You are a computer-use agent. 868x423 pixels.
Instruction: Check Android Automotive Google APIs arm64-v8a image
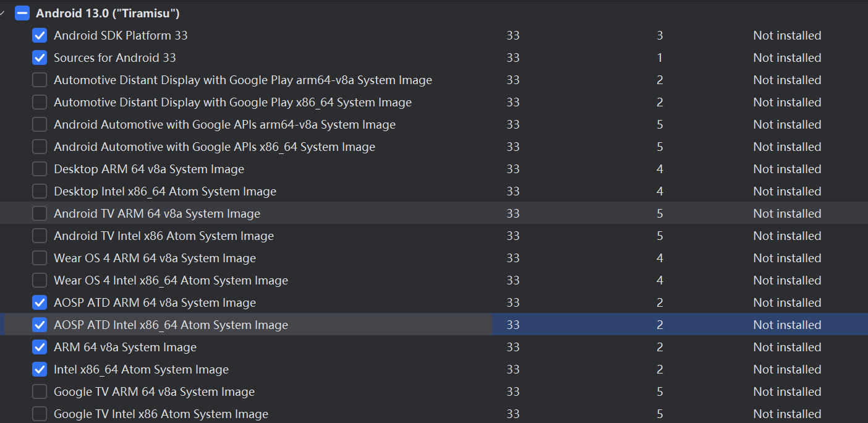tap(40, 124)
